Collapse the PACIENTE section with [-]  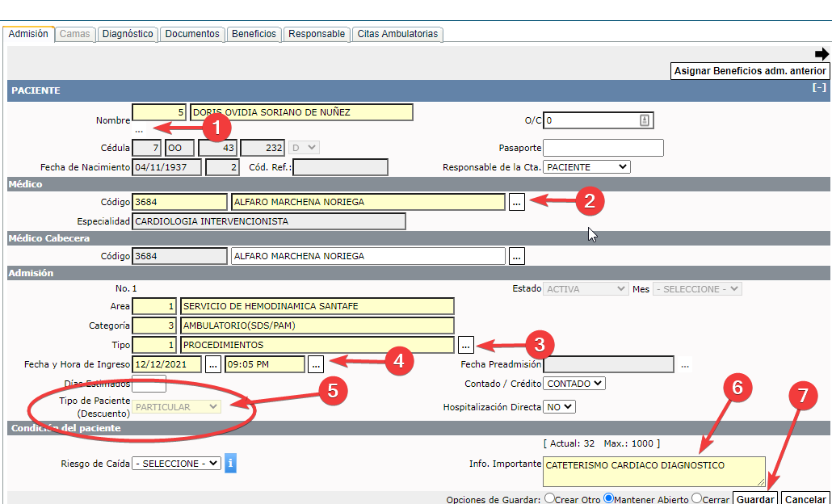click(x=819, y=87)
